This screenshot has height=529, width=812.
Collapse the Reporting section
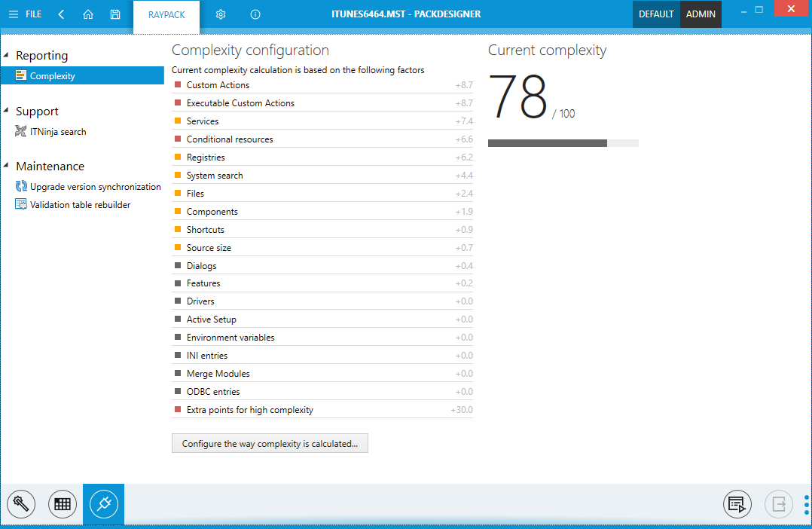click(x=7, y=56)
